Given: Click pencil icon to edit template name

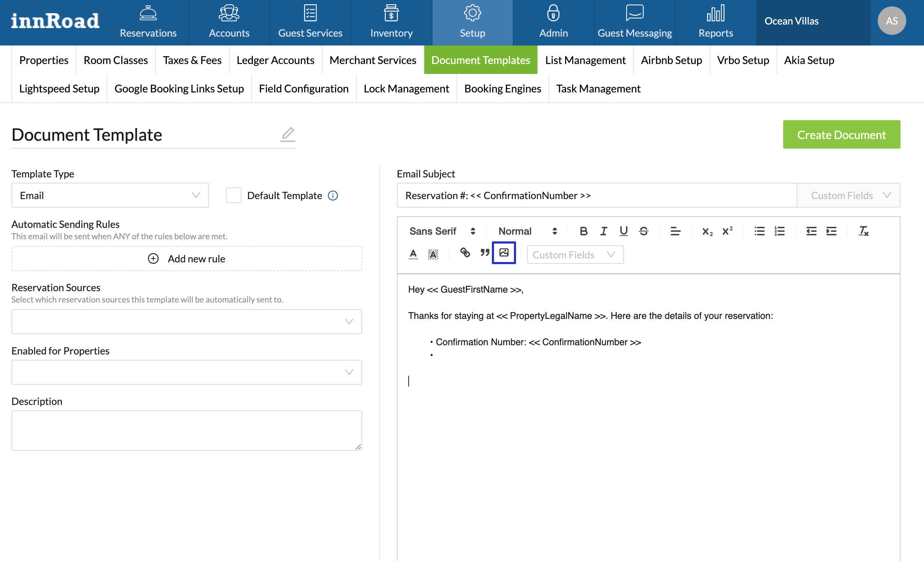Looking at the screenshot, I should click(x=288, y=134).
